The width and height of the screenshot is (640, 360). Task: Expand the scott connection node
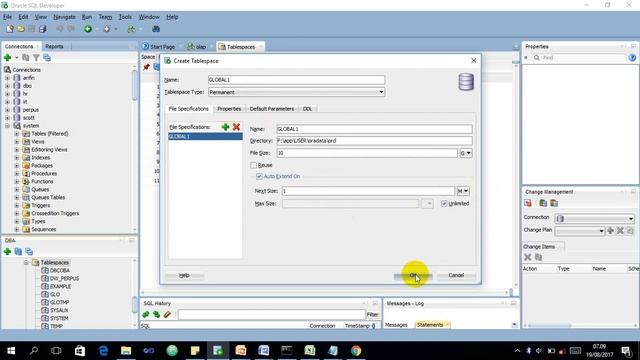point(7,118)
